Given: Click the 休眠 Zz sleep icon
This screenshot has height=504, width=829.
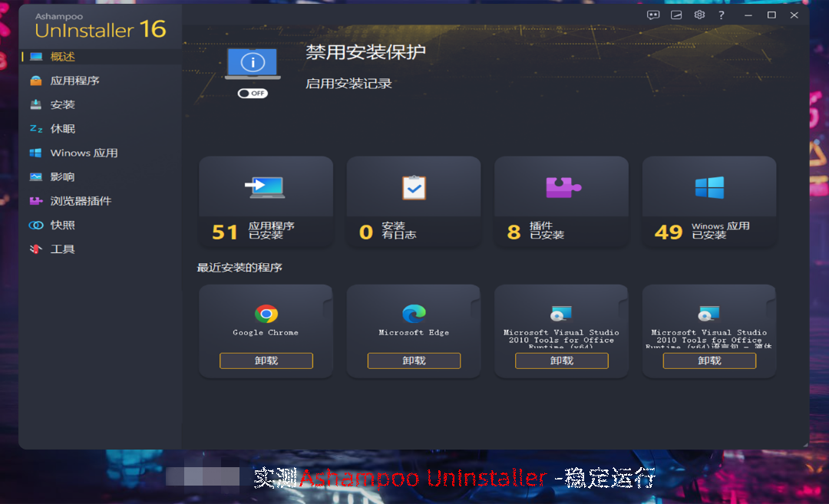Looking at the screenshot, I should point(36,129).
